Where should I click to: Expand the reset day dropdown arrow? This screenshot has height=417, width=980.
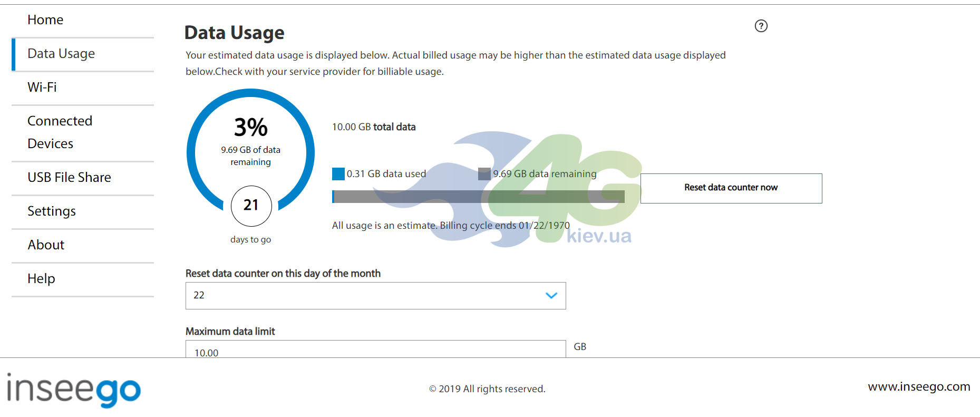[551, 296]
